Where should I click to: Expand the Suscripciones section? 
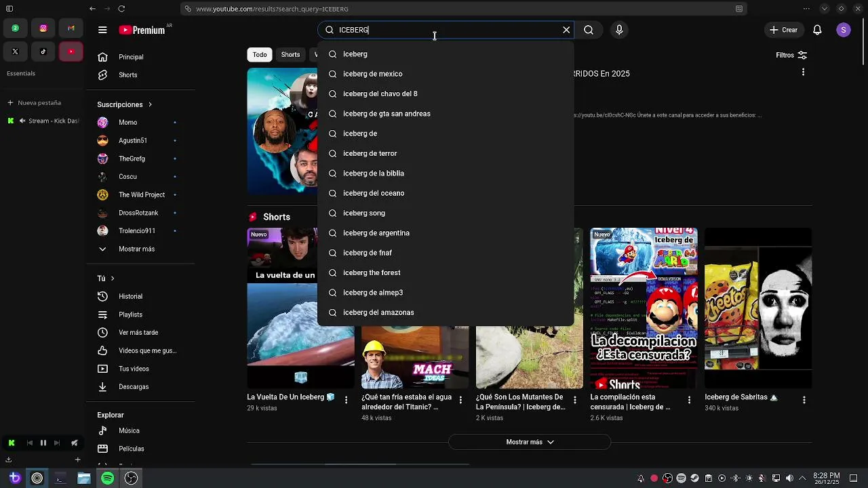[x=125, y=104]
